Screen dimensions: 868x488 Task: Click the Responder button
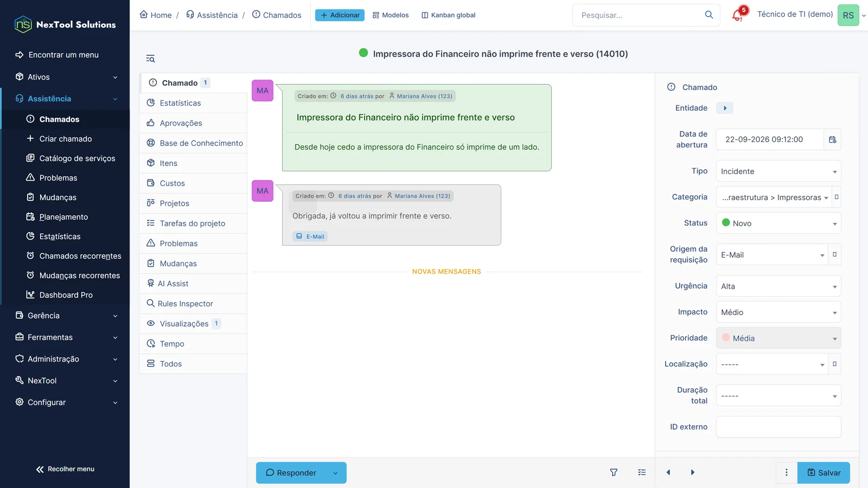click(291, 473)
